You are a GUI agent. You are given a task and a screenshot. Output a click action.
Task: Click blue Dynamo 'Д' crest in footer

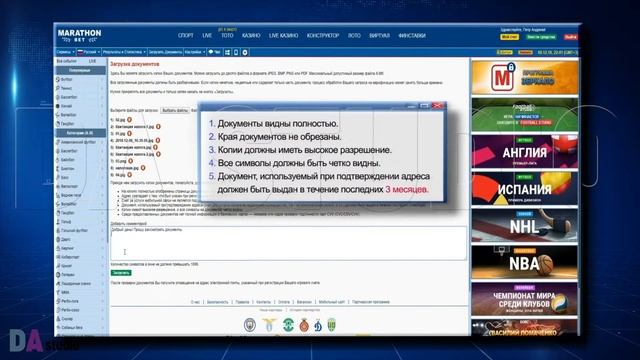tap(318, 326)
